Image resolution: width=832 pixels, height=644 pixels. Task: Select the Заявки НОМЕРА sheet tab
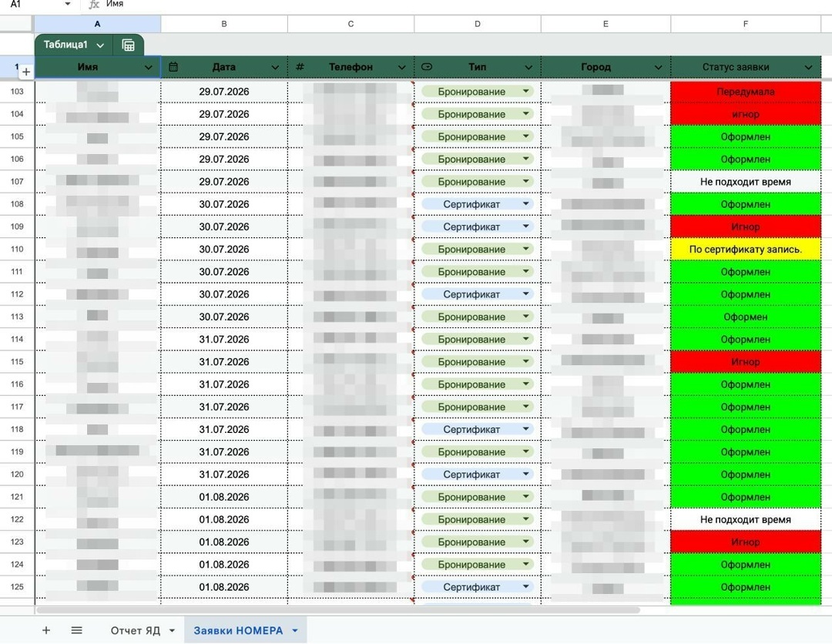(x=238, y=630)
